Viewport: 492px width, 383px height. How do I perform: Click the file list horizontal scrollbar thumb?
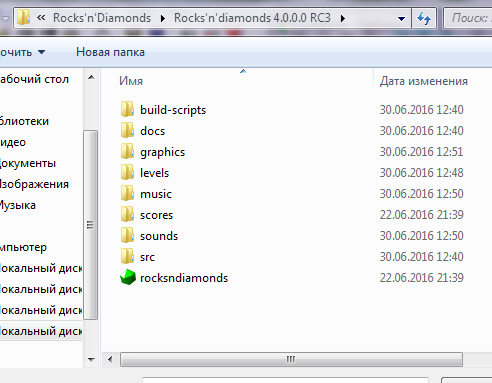tap(291, 359)
